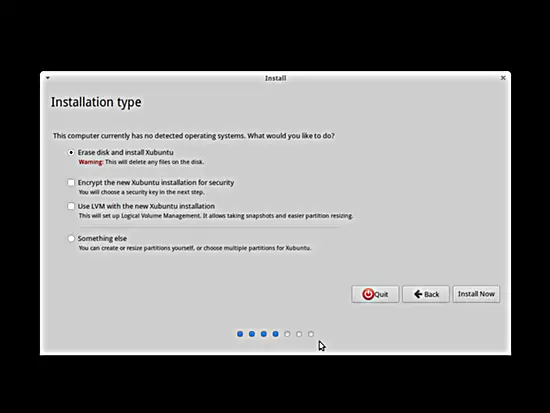The height and width of the screenshot is (413, 550).
Task: Click the 'Installation type' heading
Action: [96, 102]
